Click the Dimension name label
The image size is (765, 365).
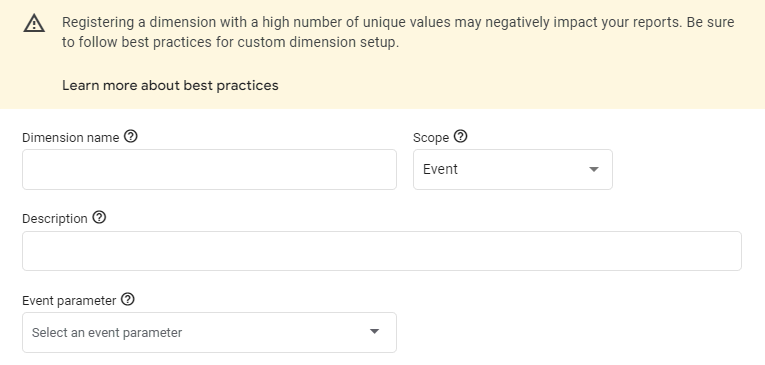(71, 138)
